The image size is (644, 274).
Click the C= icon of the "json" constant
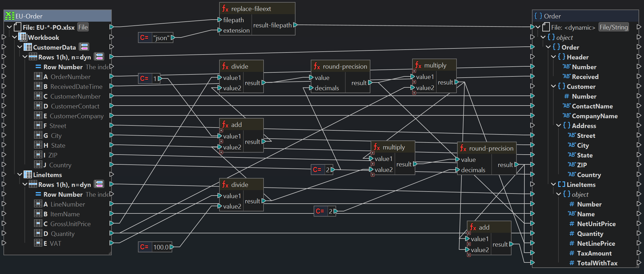point(144,38)
